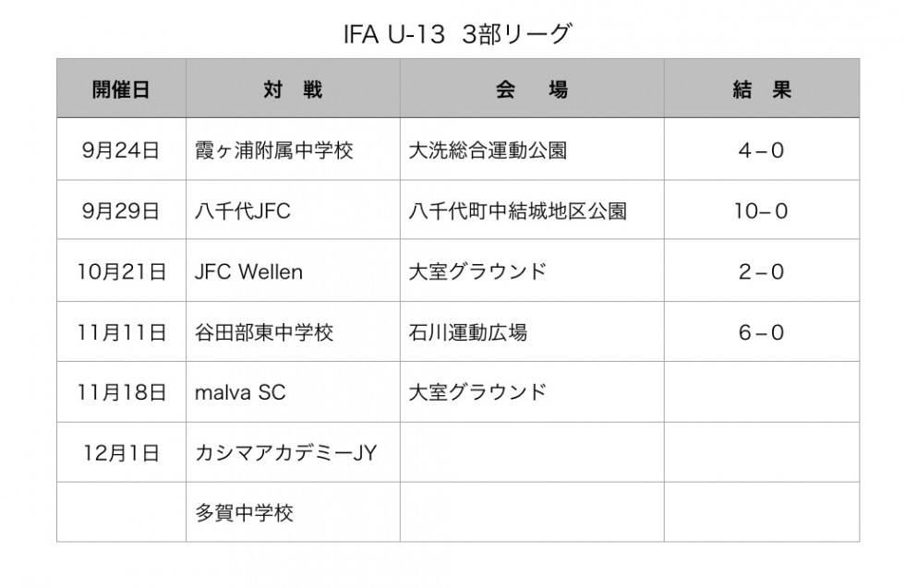Select the 対戦 column header

tap(294, 89)
